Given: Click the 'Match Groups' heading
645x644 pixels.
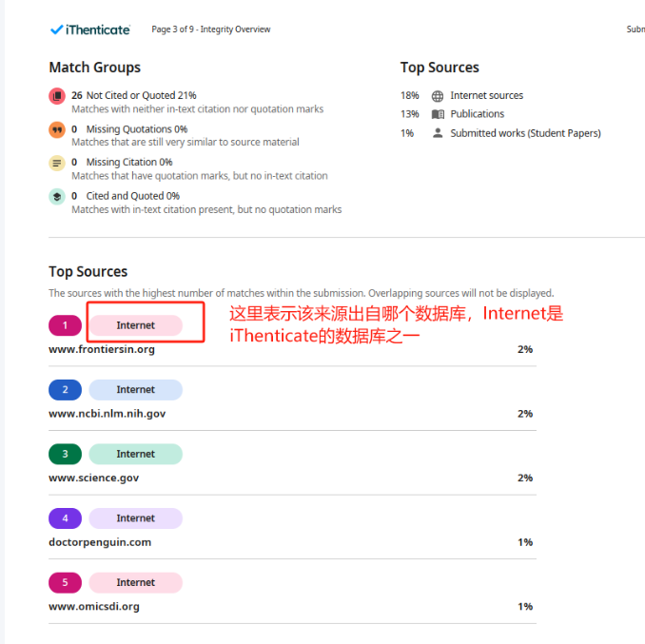Looking at the screenshot, I should 95,68.
